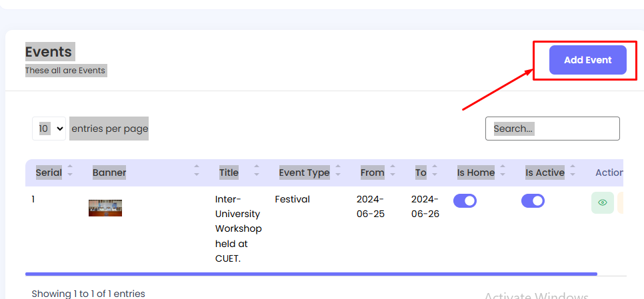Screen dimensions: 644x299
Task: Focus the Search input field
Action: pyautogui.click(x=552, y=129)
